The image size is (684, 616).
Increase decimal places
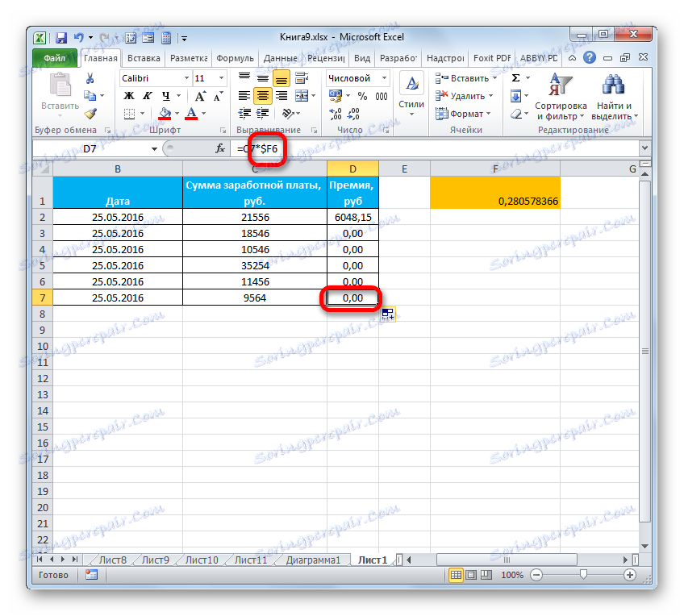click(x=336, y=114)
